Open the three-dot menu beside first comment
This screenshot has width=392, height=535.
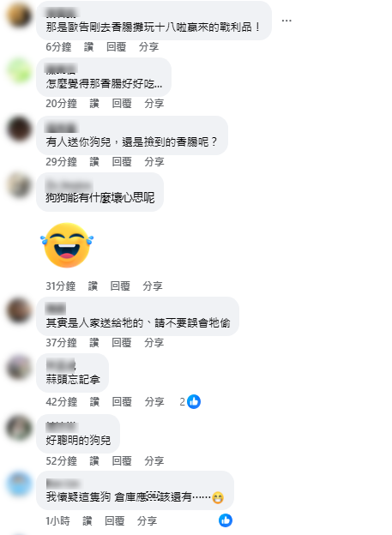[286, 21]
